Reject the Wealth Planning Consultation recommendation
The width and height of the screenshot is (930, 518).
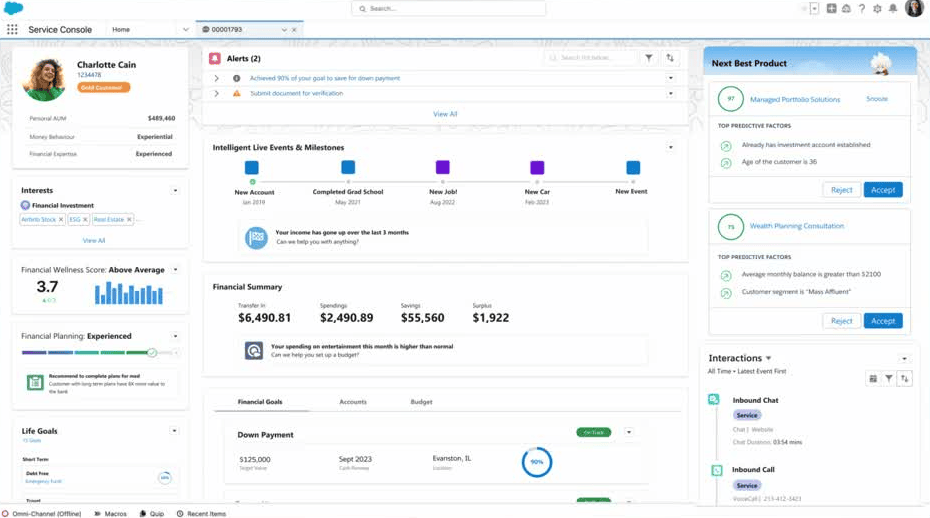coord(841,321)
